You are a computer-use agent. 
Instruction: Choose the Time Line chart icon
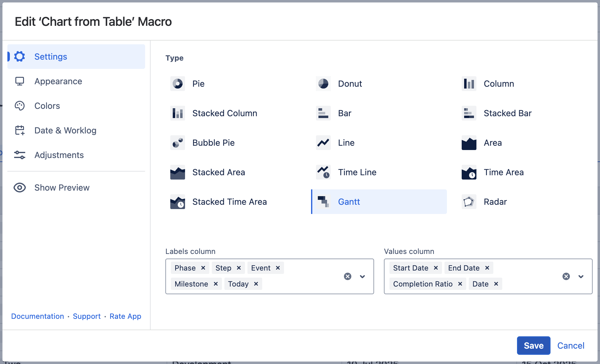pyautogui.click(x=323, y=172)
